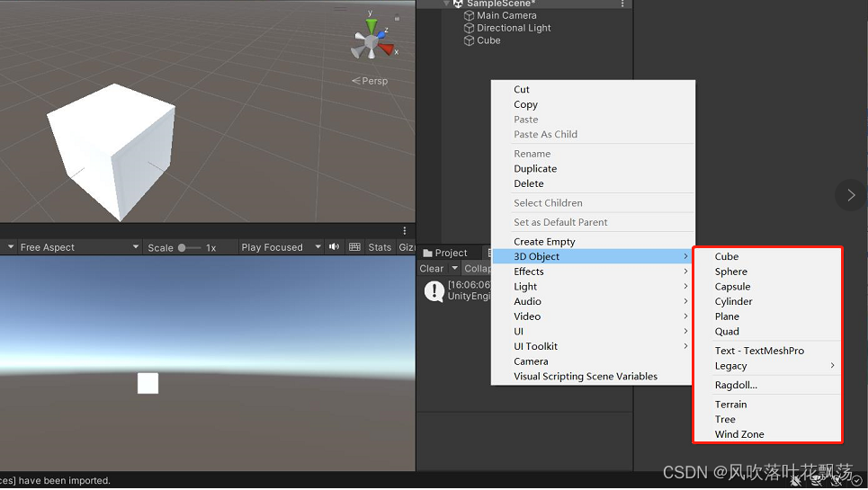Select Directional Light in Hierarchy
The width and height of the screenshot is (868, 490).
click(514, 28)
